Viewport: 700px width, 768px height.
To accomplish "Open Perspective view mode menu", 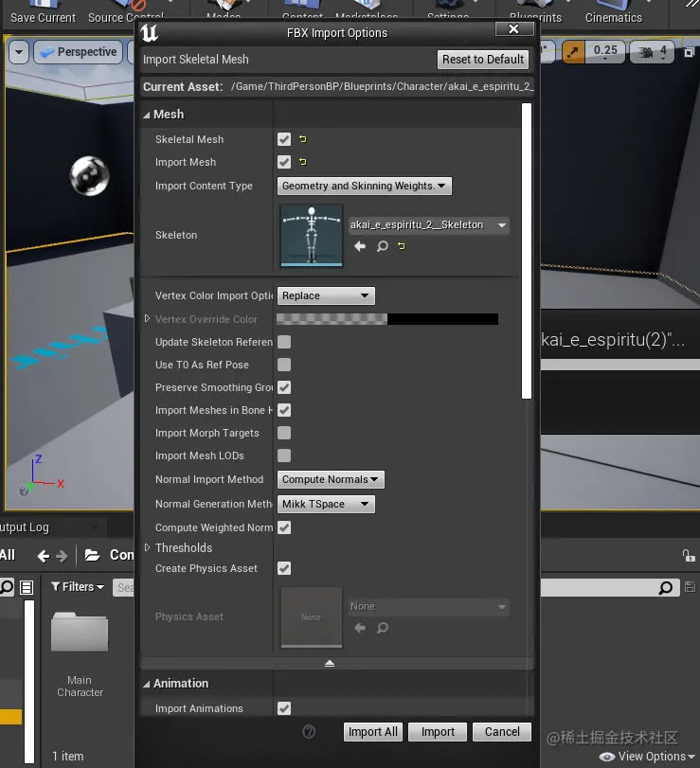I will tap(79, 52).
